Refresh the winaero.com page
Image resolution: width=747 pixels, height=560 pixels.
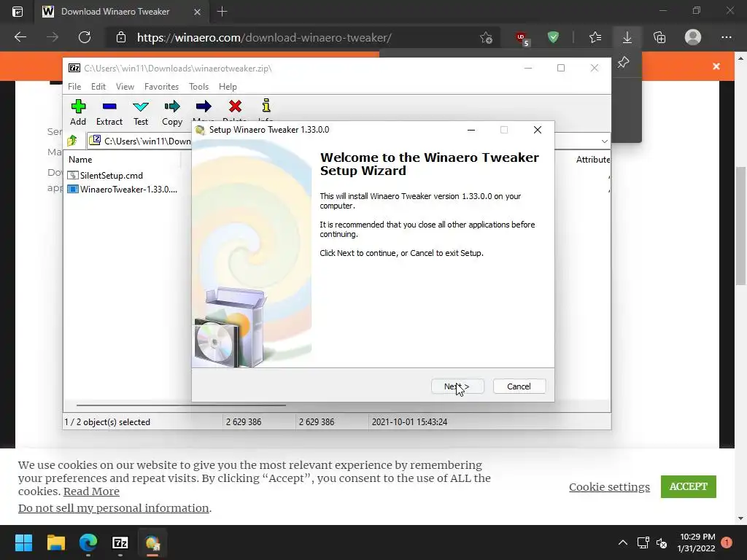click(x=85, y=37)
